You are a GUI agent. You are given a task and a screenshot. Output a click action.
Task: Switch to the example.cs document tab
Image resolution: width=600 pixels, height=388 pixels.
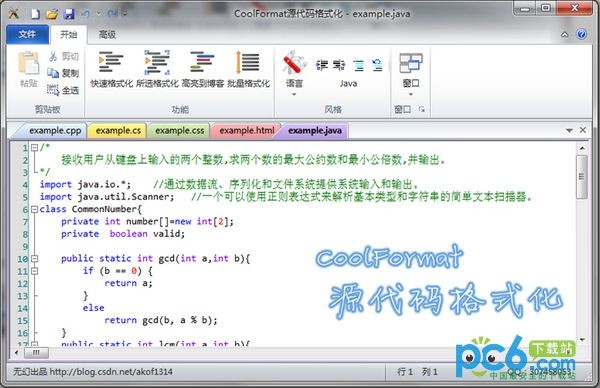[x=118, y=130]
